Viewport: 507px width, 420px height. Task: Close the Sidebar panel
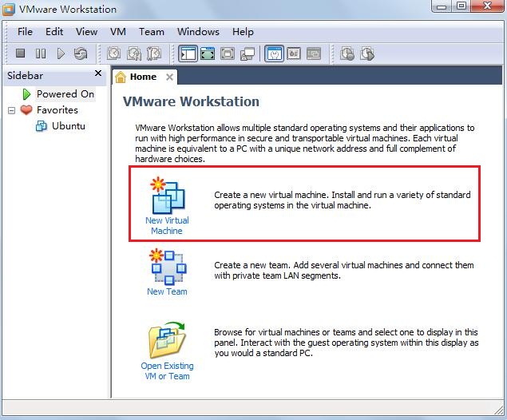point(98,73)
